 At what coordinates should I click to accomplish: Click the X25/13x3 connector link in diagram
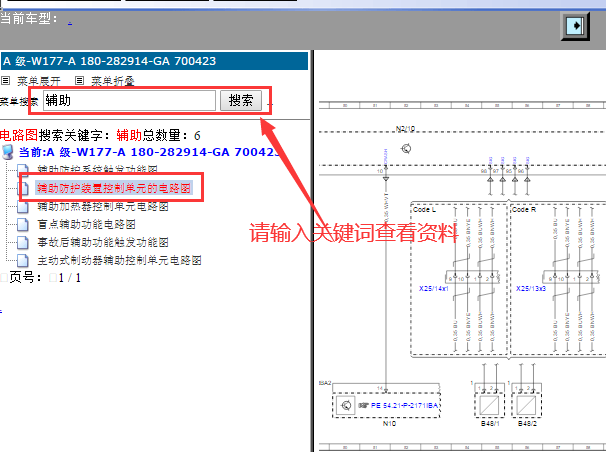coord(531,289)
